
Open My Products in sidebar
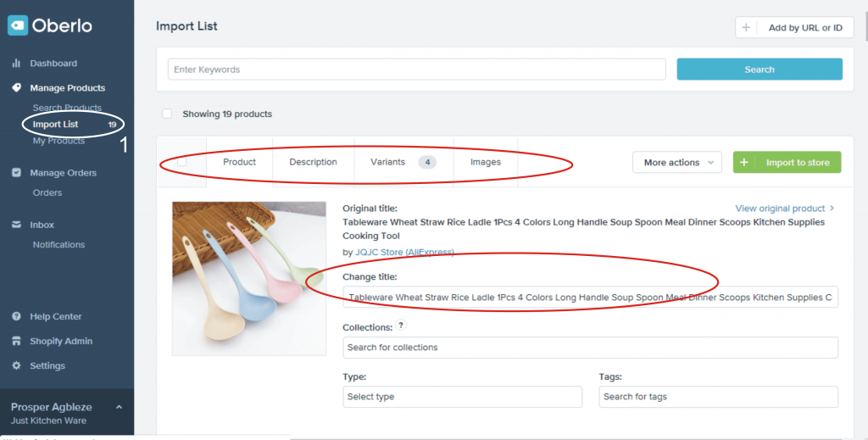click(x=58, y=141)
